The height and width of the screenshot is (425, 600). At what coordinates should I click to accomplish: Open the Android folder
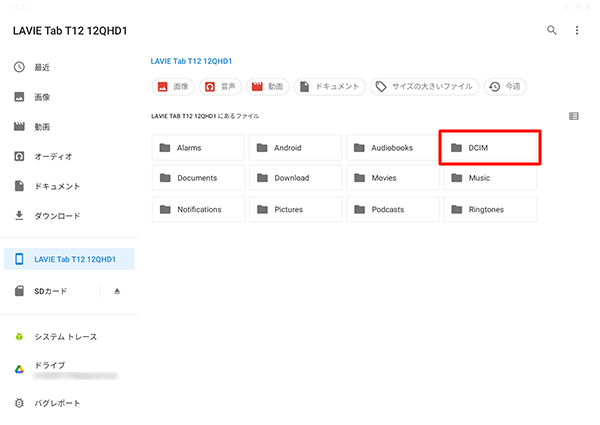295,148
